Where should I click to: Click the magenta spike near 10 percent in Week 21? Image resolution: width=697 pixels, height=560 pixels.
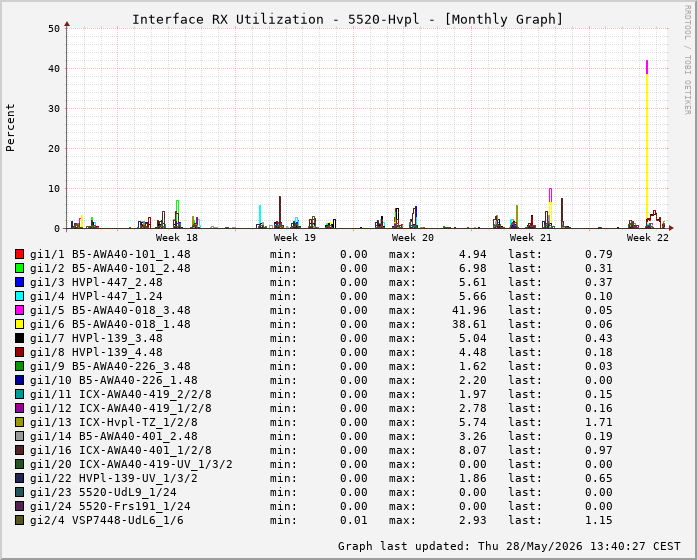point(550,195)
